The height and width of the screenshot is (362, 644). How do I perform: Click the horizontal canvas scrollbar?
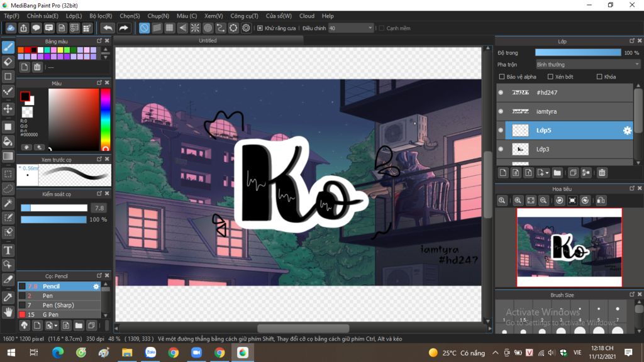(x=303, y=328)
